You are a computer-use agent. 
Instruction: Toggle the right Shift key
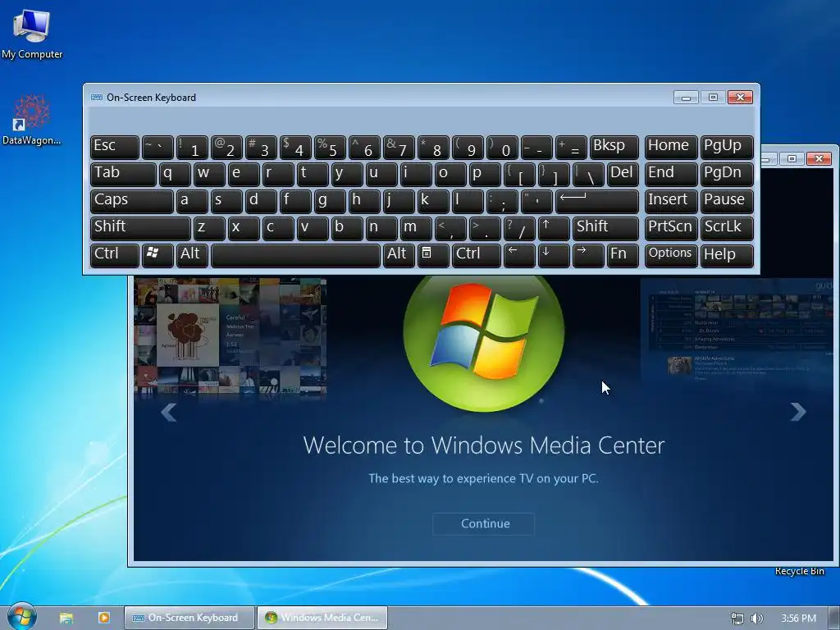click(x=605, y=228)
